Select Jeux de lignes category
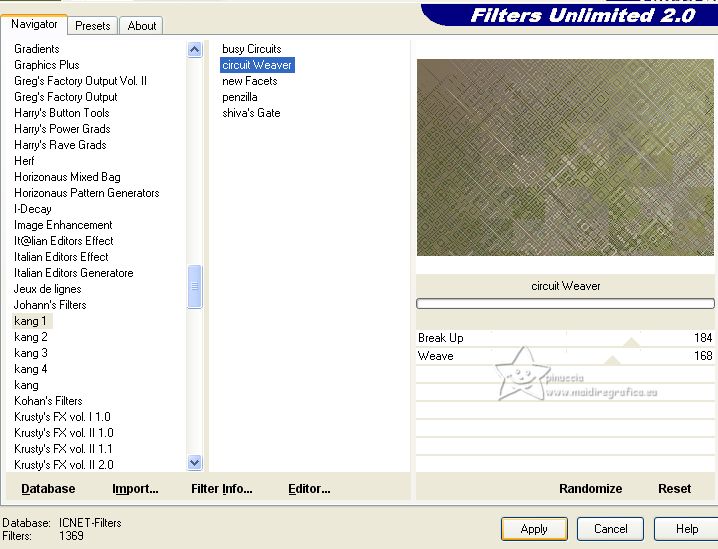 point(48,289)
